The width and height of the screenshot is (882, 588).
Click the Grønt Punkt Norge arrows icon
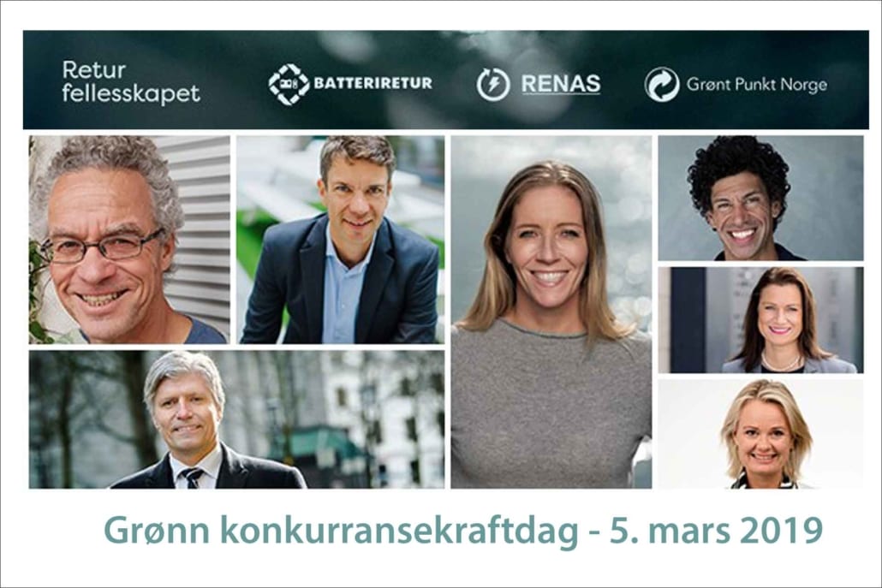[x=661, y=85]
